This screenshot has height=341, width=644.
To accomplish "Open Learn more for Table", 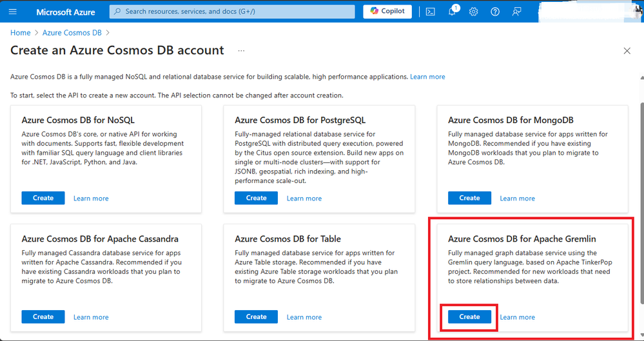I will click(x=304, y=317).
